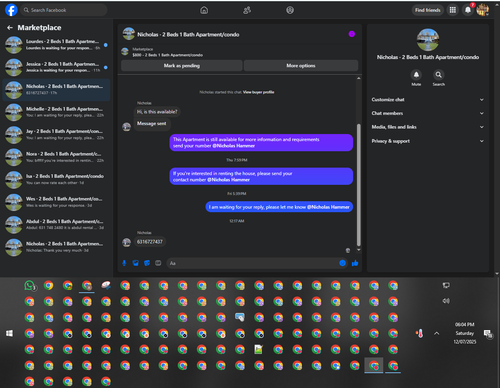Open the notifications bell
Screen dimensions: 500x388
coord(468,10)
